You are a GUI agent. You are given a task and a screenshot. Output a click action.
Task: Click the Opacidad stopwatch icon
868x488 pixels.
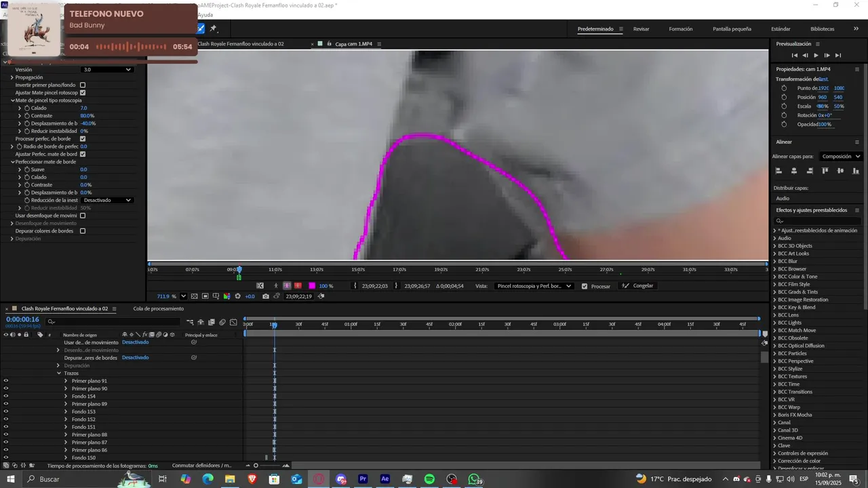(x=784, y=124)
